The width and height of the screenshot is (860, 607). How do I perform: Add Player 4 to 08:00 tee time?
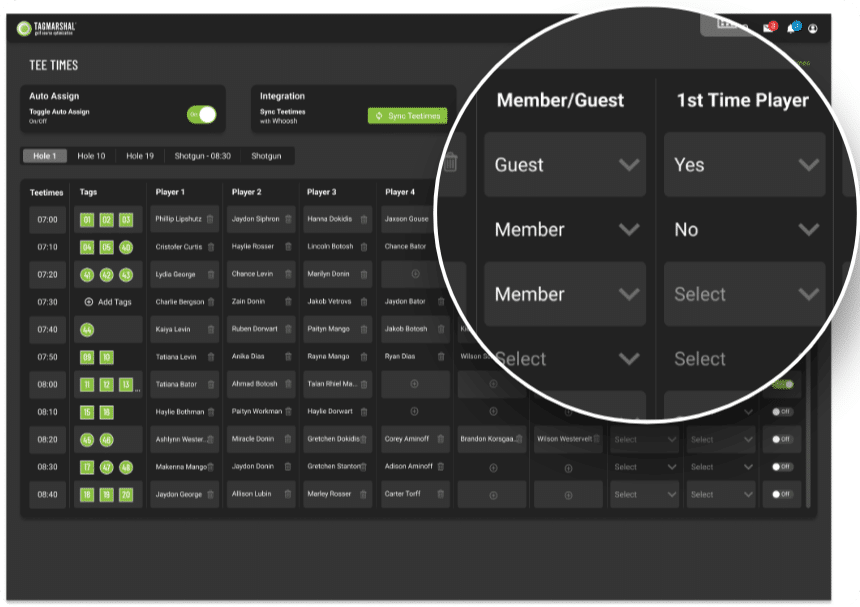tap(415, 383)
